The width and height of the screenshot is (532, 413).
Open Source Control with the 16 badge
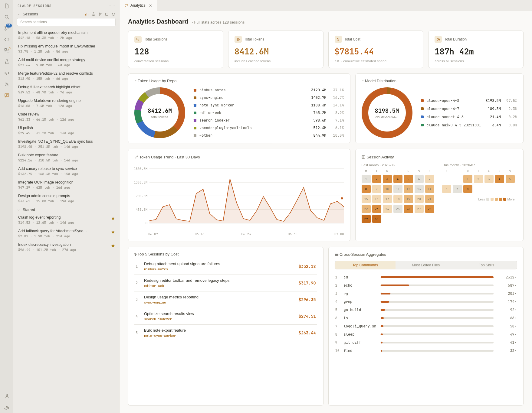point(7,28)
